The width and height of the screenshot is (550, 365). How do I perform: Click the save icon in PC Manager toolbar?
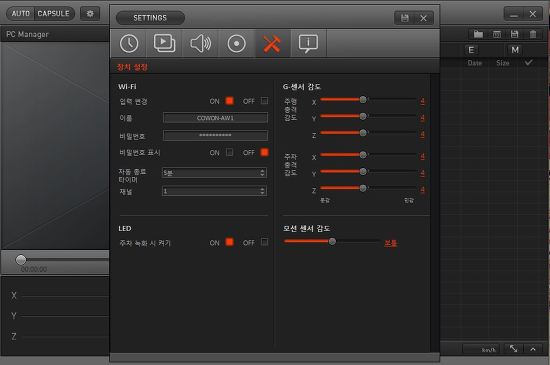click(x=514, y=34)
